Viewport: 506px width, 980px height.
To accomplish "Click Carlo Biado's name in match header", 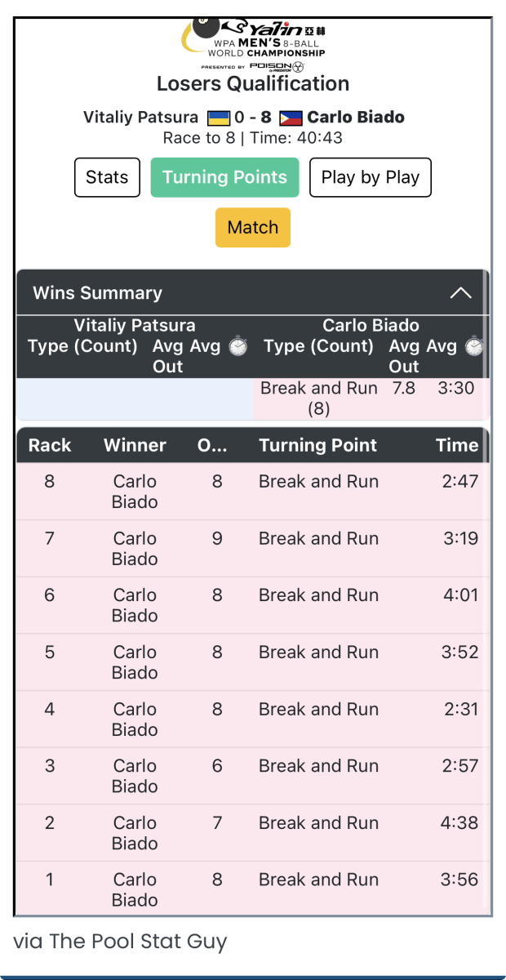I will point(356,117).
